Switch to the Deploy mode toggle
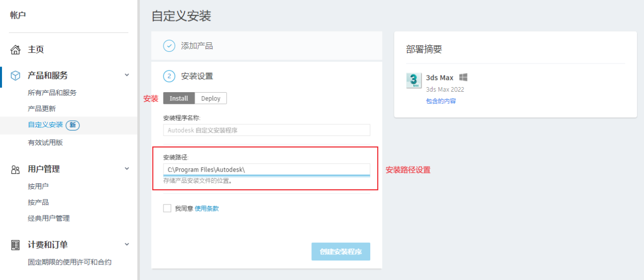The image size is (644, 280). [x=211, y=98]
